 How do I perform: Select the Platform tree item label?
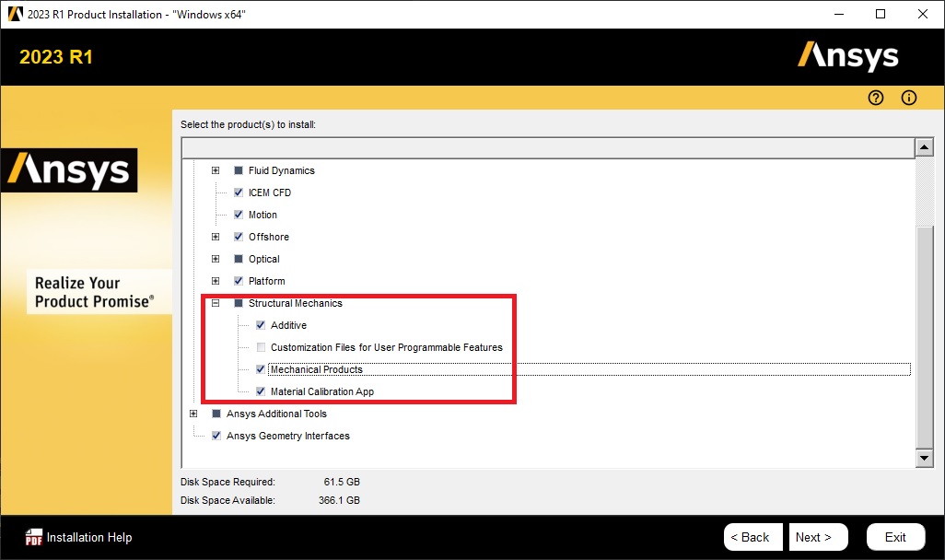[266, 281]
